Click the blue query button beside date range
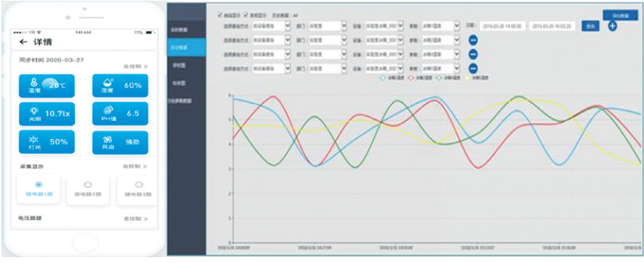The width and height of the screenshot is (644, 263). pos(590,26)
